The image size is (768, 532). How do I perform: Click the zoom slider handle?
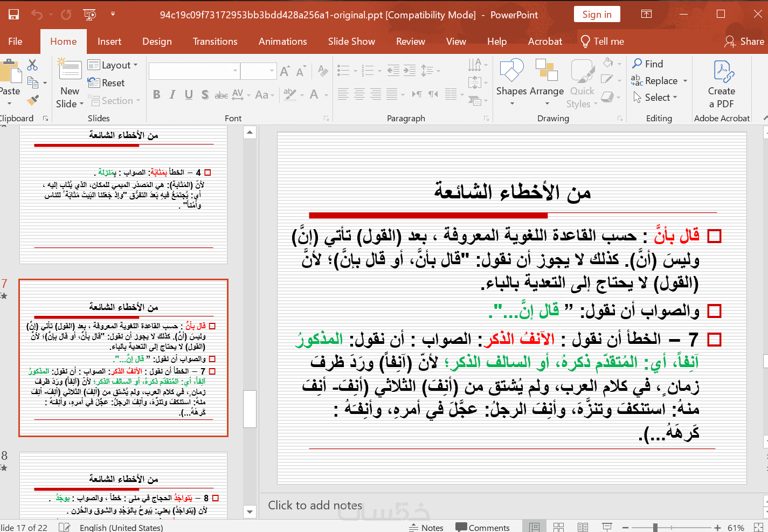click(655, 527)
